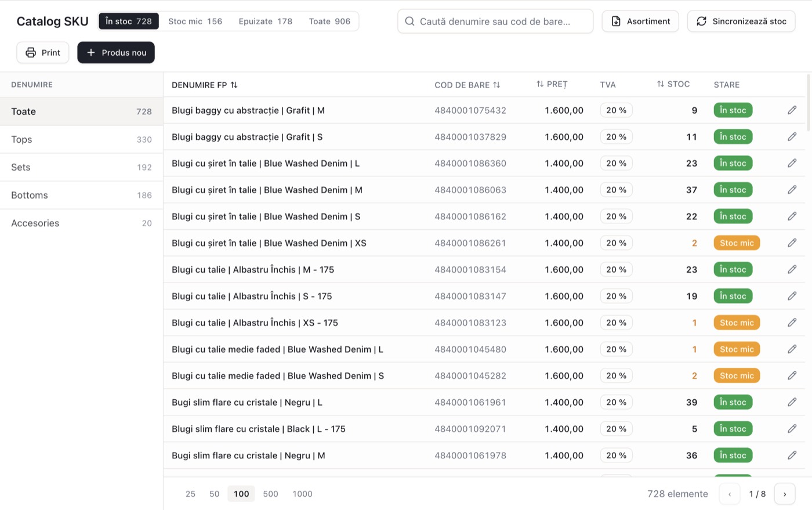This screenshot has width=812, height=510.
Task: Filter by the Accesories category
Action: tap(81, 223)
